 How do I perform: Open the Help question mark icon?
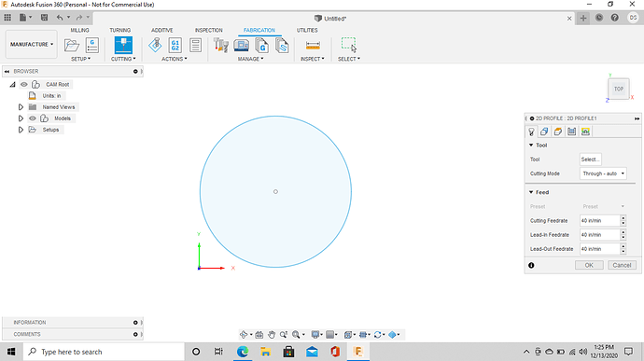[x=614, y=18]
